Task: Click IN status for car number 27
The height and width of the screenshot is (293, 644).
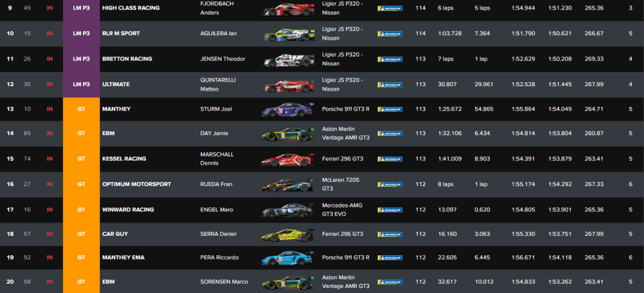Action: pos(50,184)
